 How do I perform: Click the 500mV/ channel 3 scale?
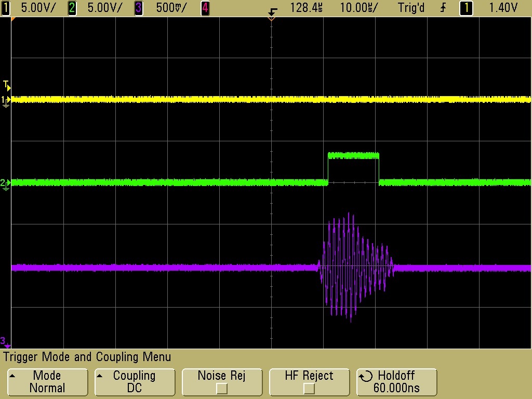[171, 8]
